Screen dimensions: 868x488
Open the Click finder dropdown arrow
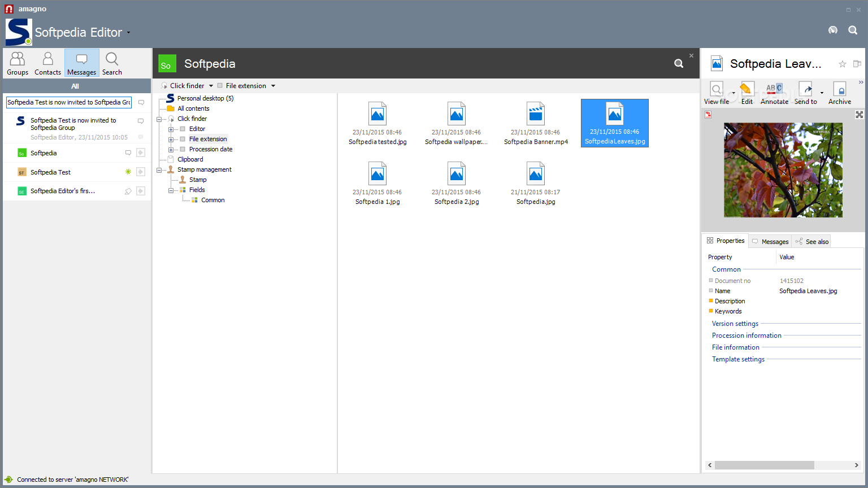(211, 86)
